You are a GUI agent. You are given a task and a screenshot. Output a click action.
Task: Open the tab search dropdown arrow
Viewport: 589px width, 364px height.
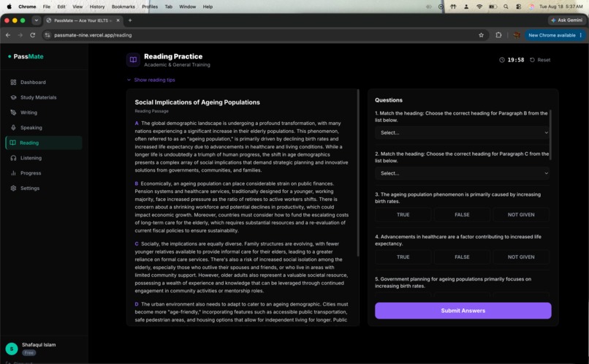pos(37,20)
